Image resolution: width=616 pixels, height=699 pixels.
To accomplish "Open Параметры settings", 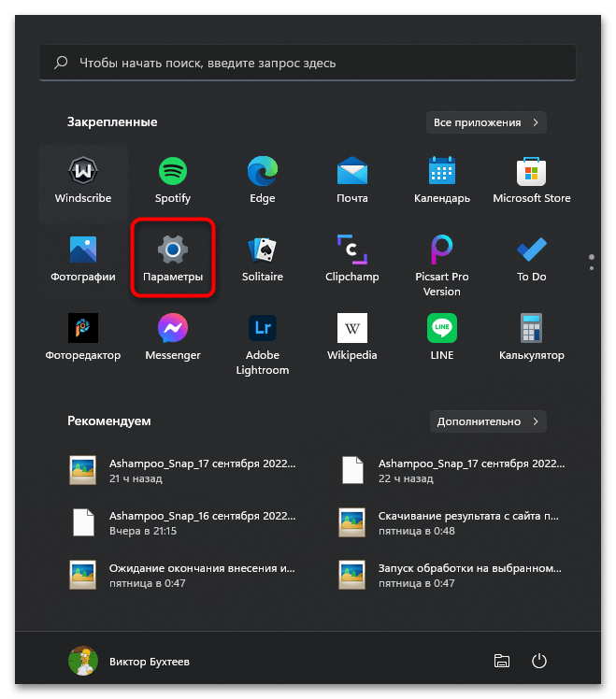I will tap(173, 260).
